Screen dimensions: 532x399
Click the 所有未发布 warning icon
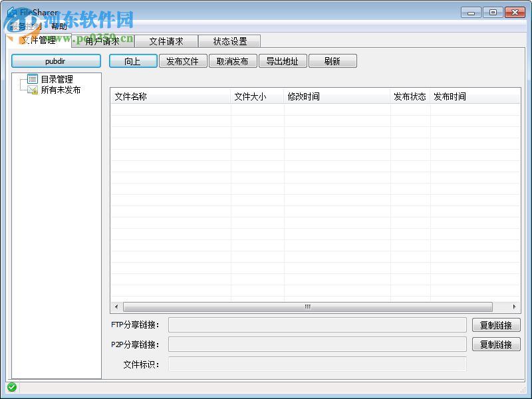31,90
